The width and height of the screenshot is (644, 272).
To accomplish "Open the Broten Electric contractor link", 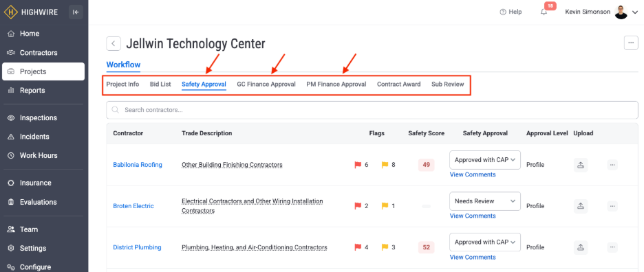I will pyautogui.click(x=133, y=206).
